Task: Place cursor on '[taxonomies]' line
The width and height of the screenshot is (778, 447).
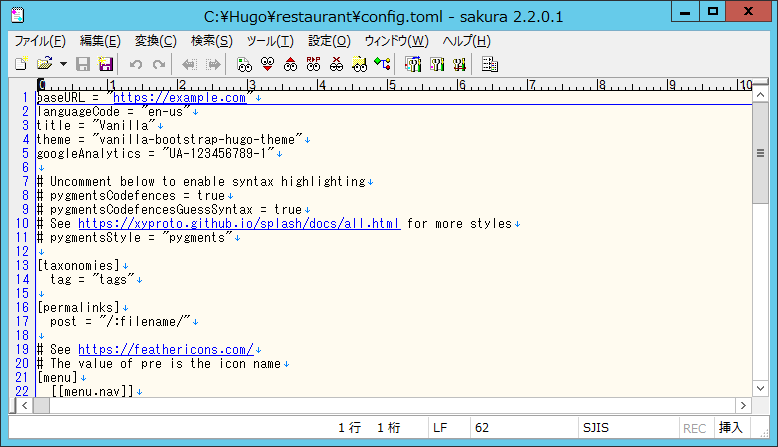Action: 78,265
